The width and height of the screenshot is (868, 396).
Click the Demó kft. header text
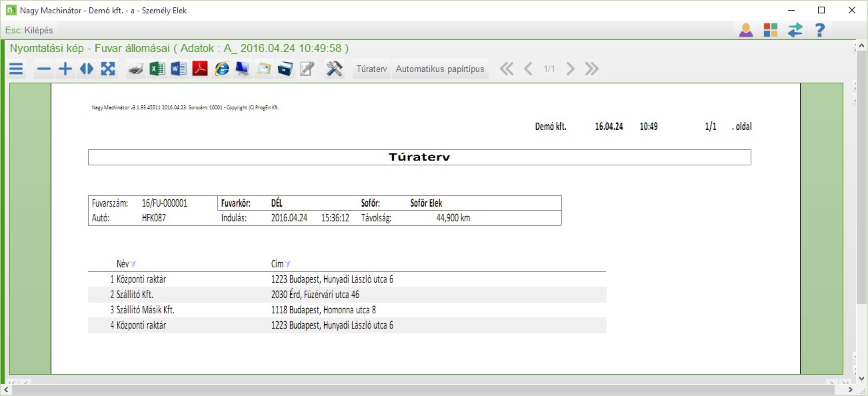[x=551, y=127]
